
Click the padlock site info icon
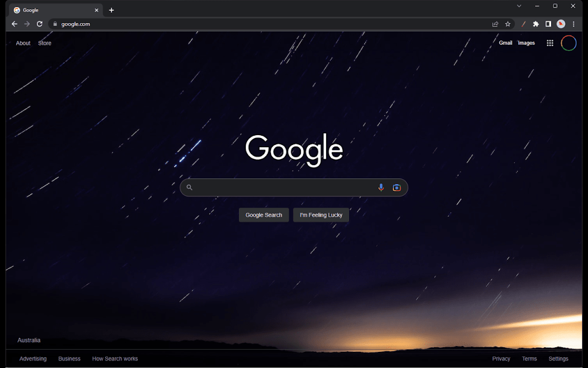55,24
